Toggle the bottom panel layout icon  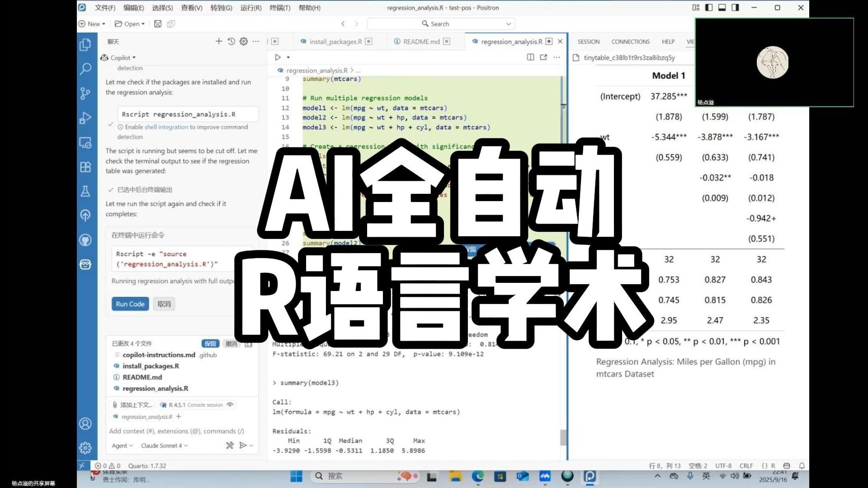pyautogui.click(x=722, y=8)
